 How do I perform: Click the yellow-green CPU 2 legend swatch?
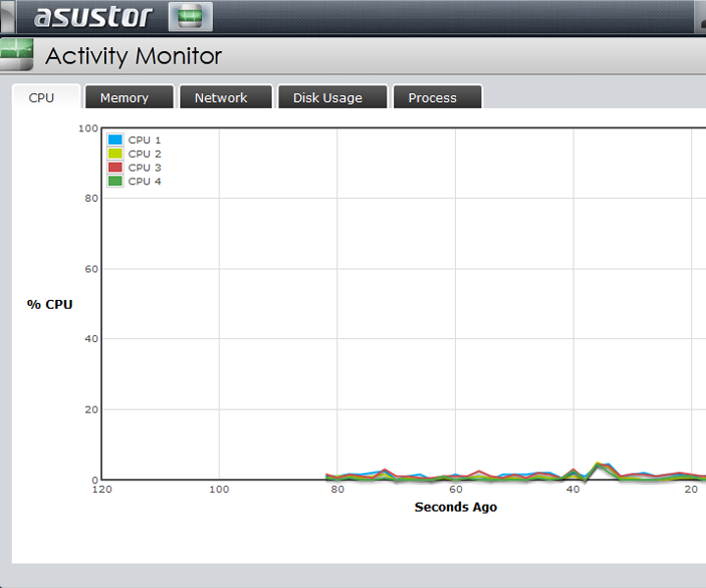point(115,154)
